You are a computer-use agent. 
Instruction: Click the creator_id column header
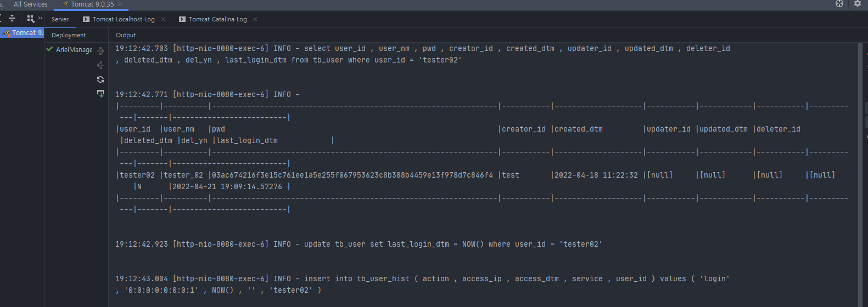[524, 129]
